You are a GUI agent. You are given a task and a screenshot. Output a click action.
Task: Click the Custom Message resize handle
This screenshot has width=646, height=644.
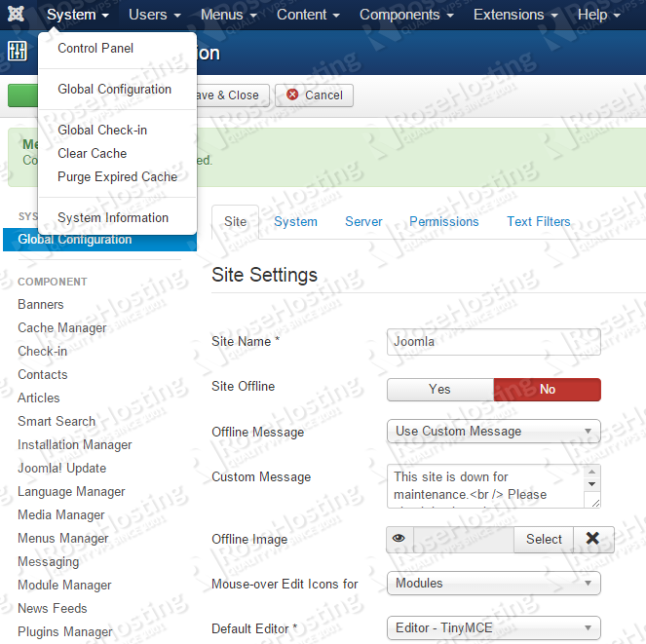pos(595,503)
